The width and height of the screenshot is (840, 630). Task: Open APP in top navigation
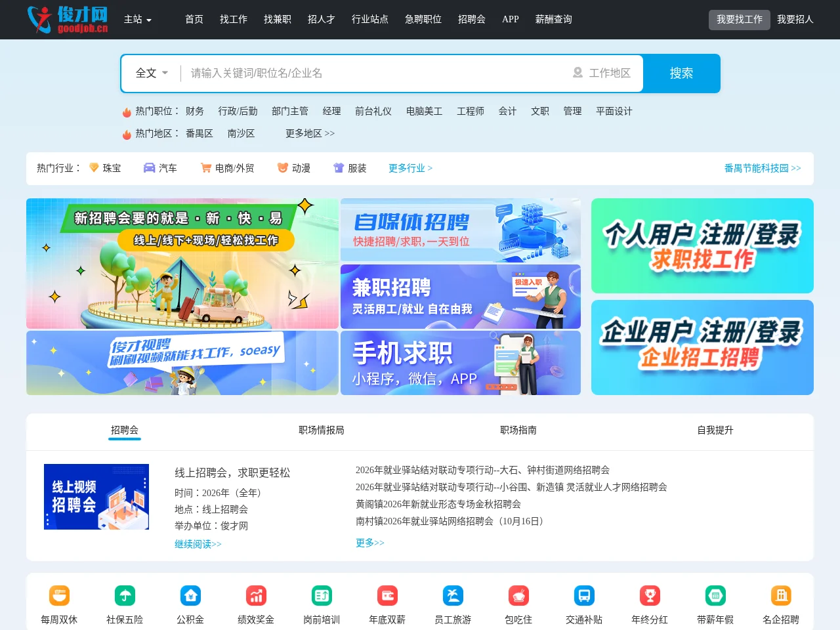tap(511, 20)
